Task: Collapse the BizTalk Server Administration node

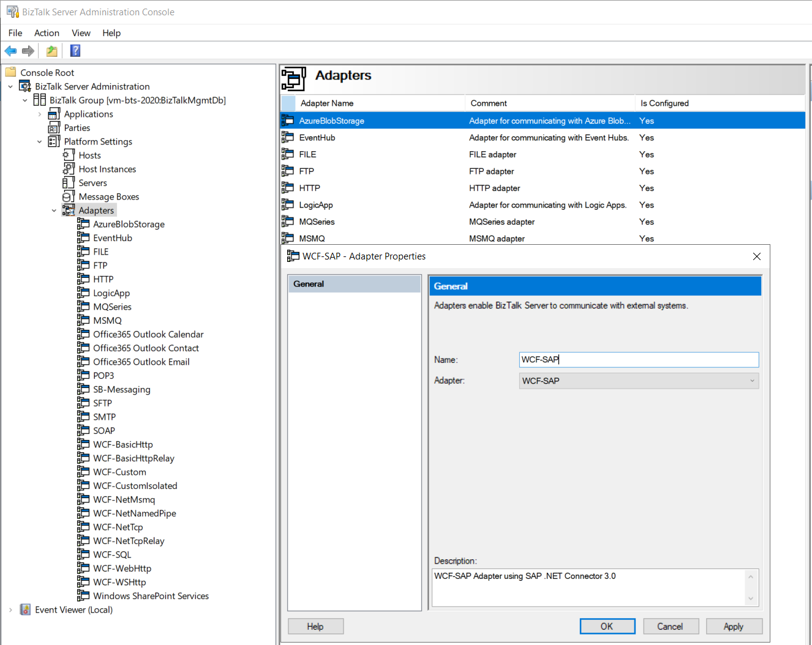Action: tap(10, 87)
